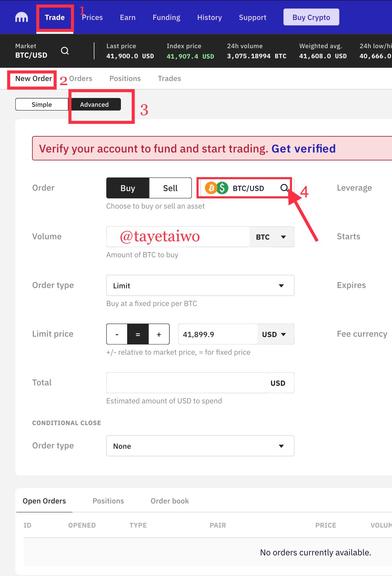Select the Simple order mode
Image resolution: width=392 pixels, height=576 pixels.
tap(42, 104)
